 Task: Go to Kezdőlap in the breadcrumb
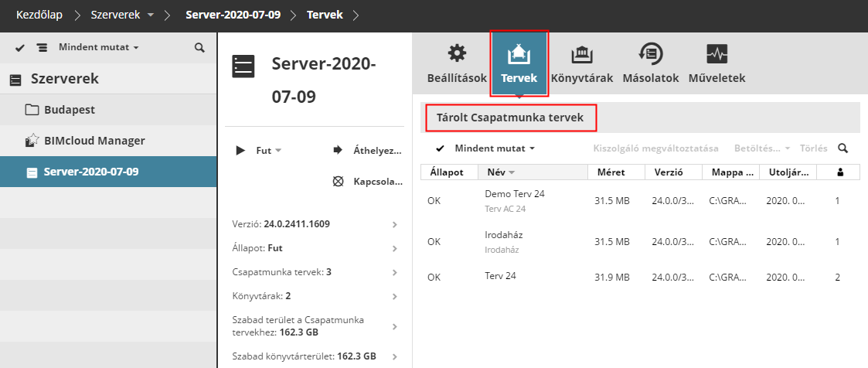(x=39, y=15)
